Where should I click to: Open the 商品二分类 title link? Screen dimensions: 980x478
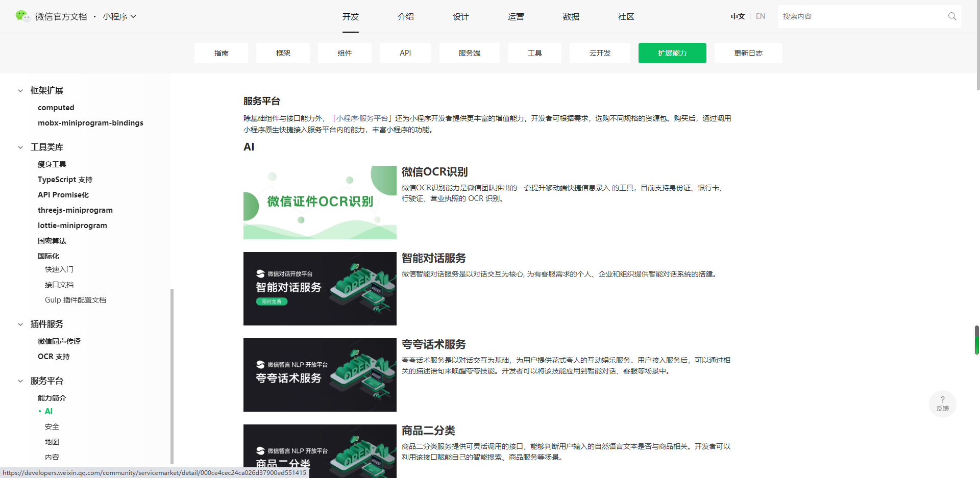click(x=428, y=431)
